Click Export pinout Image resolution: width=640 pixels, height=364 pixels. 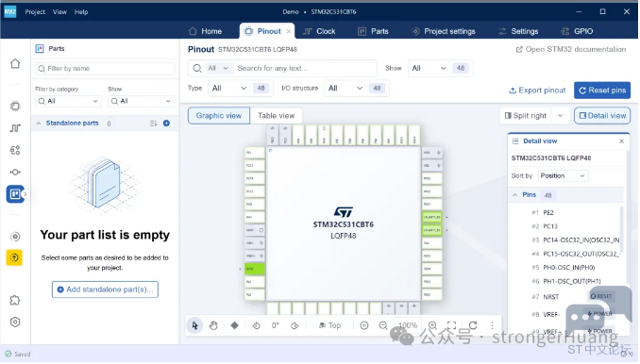[x=538, y=91]
